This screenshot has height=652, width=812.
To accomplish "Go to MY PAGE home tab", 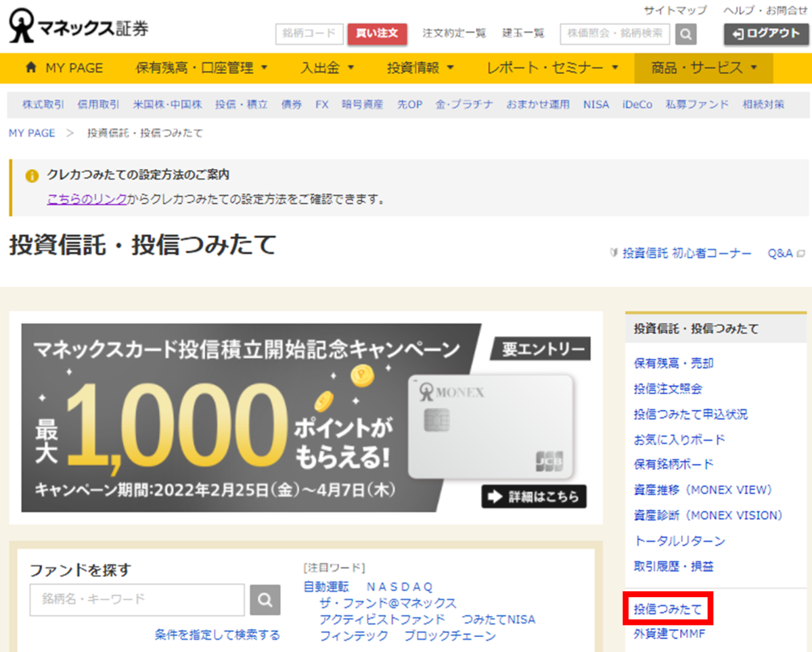I will (64, 68).
